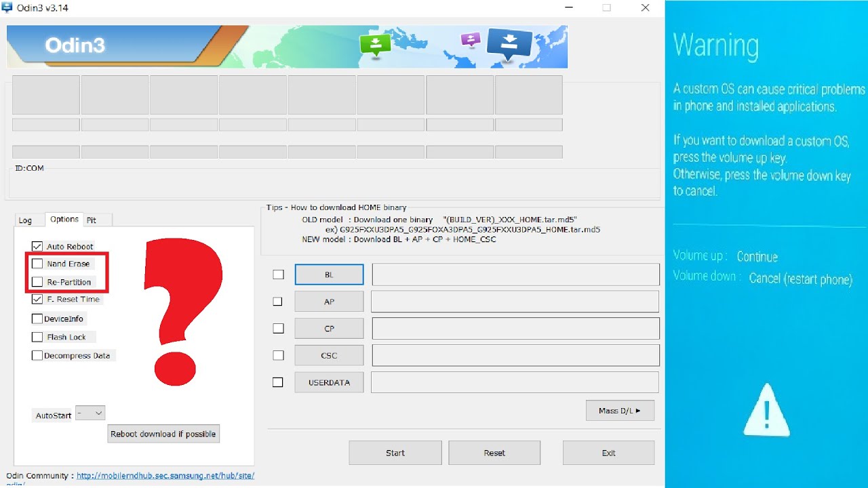This screenshot has width=868, height=488.
Task: Enable the Nand Erase option
Action: coord(37,264)
